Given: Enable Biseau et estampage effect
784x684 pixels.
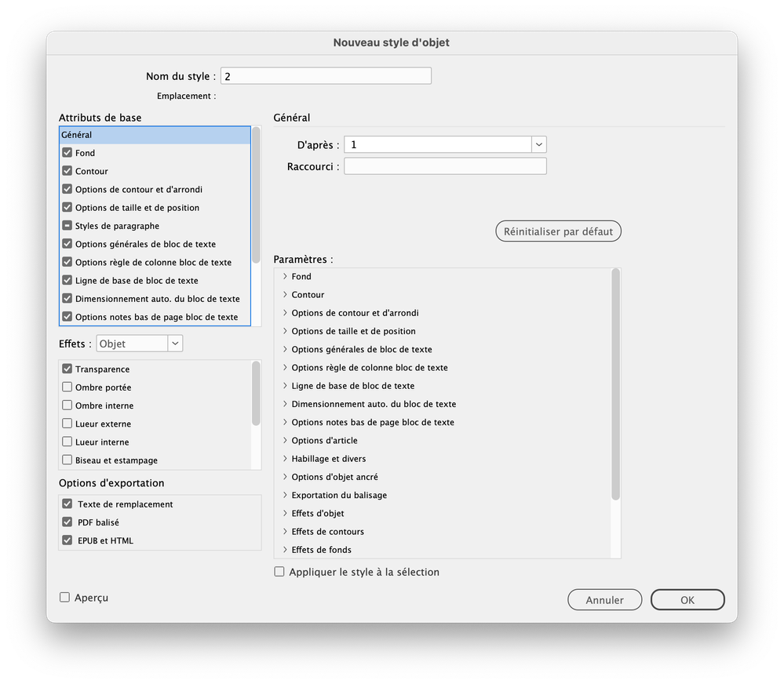Looking at the screenshot, I should (67, 460).
